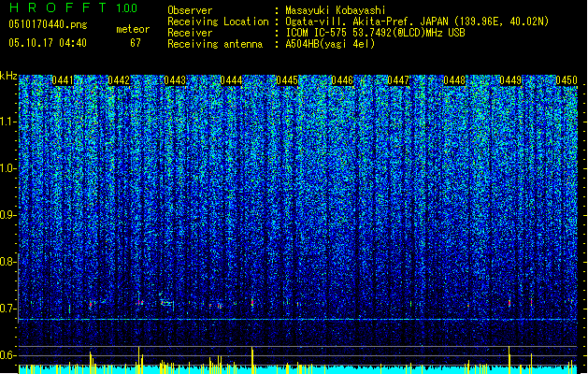Click the 0450 time marker
The width and height of the screenshot is (588, 374).
coord(566,80)
